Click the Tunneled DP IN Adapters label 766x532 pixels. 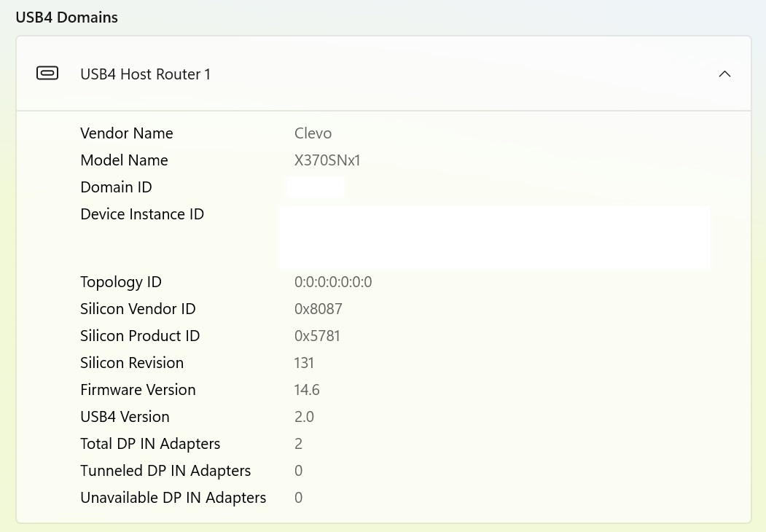pyautogui.click(x=165, y=471)
